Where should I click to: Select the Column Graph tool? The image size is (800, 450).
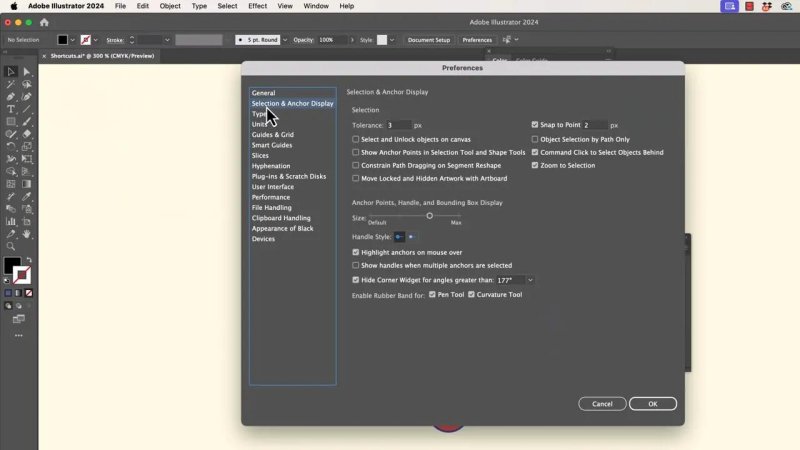click(x=11, y=221)
